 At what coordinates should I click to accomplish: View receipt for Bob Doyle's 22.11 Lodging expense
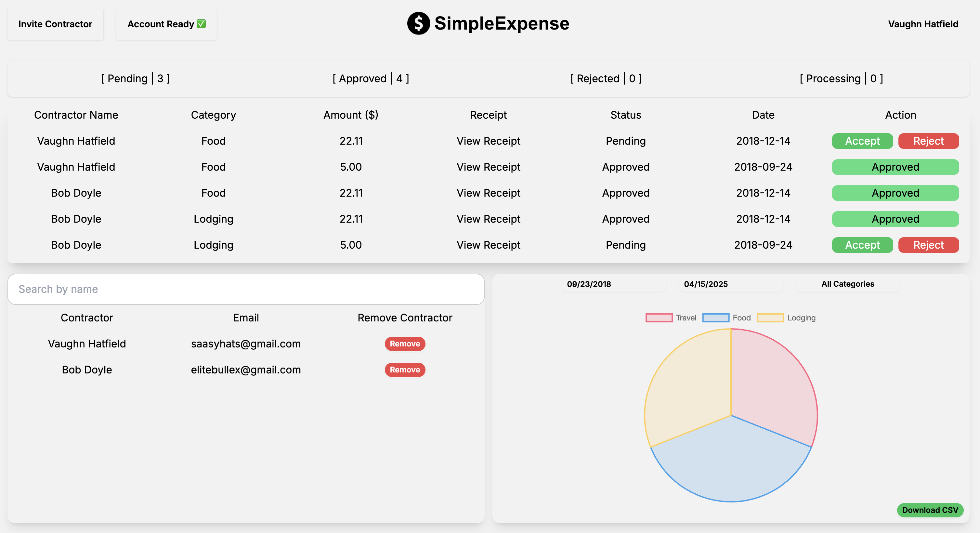pyautogui.click(x=488, y=219)
